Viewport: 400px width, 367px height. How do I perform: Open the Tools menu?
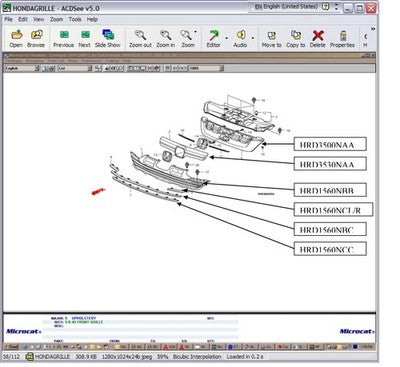(x=75, y=19)
